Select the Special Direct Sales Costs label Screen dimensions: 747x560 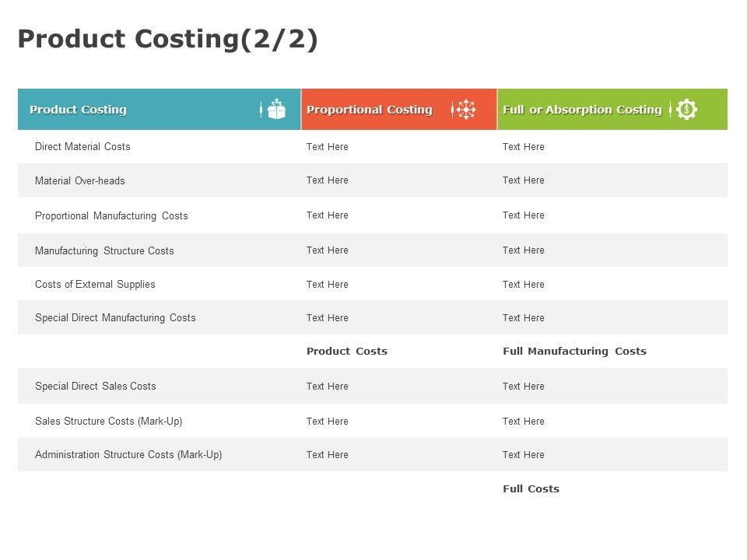(x=95, y=387)
